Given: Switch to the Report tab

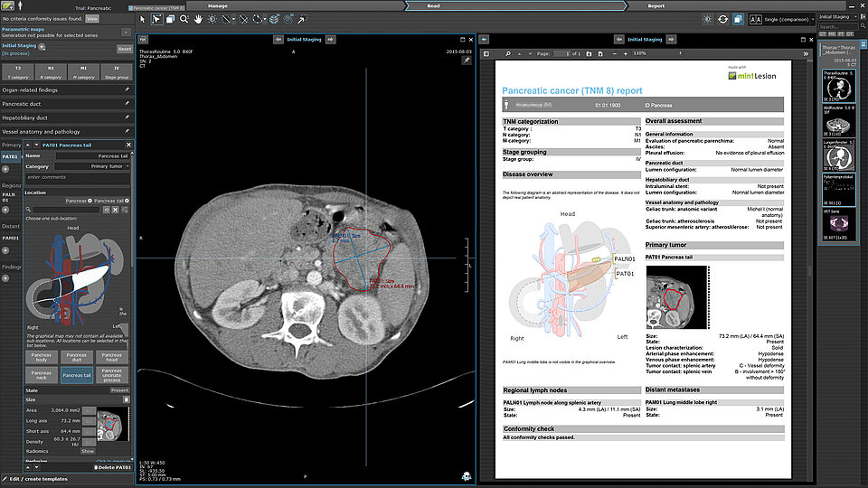Looking at the screenshot, I should tap(656, 5).
